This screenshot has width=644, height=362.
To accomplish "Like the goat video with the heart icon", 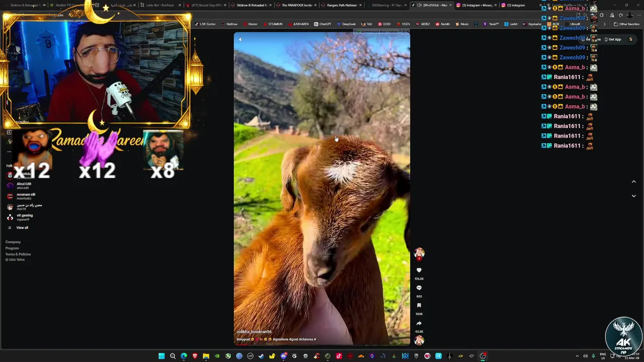I will coord(419,270).
